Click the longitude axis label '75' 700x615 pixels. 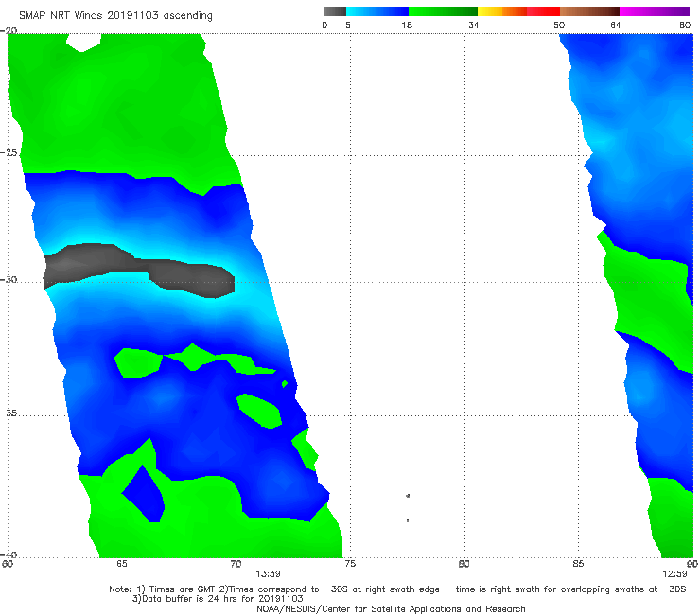point(350,564)
